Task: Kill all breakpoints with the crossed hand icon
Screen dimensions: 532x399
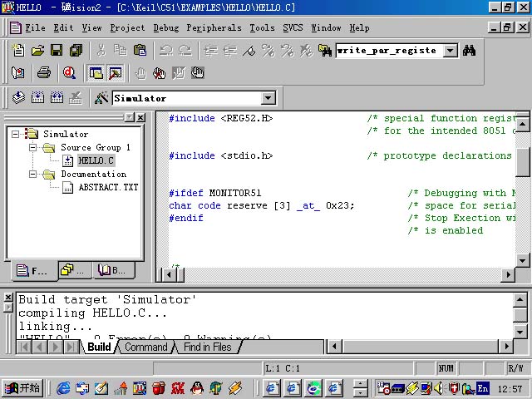Action: pos(159,72)
